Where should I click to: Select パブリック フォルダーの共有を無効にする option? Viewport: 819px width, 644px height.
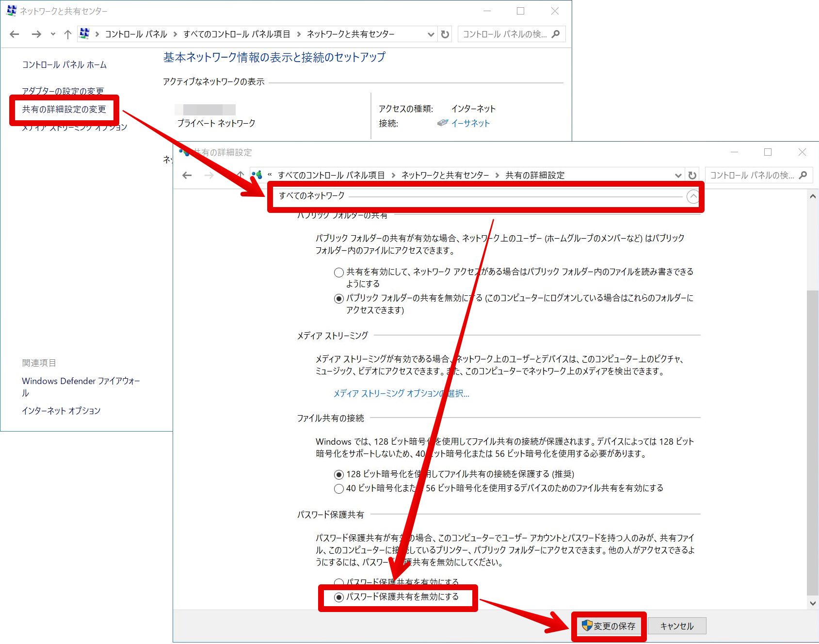339,299
